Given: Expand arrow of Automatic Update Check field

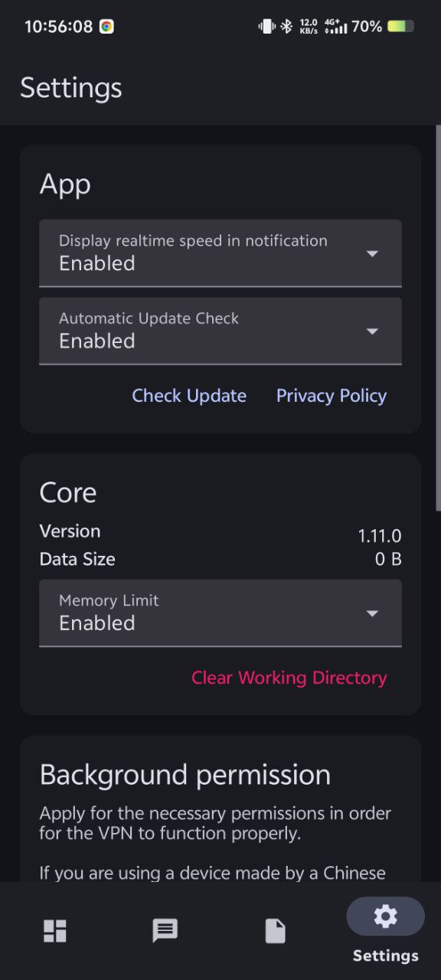Looking at the screenshot, I should click(372, 332).
